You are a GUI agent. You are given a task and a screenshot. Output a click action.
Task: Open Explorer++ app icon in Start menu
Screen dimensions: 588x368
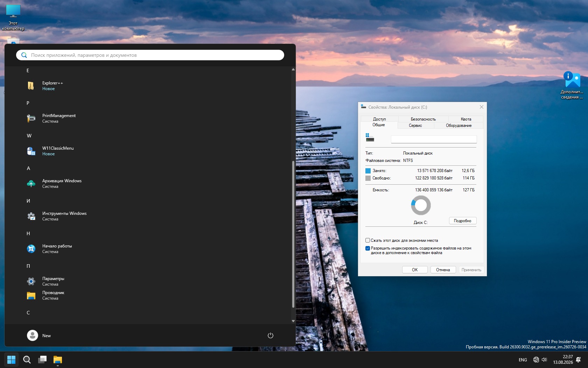point(31,86)
